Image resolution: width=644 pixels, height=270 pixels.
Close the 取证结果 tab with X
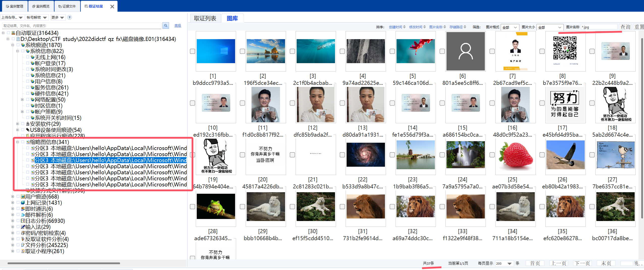pyautogui.click(x=112, y=7)
